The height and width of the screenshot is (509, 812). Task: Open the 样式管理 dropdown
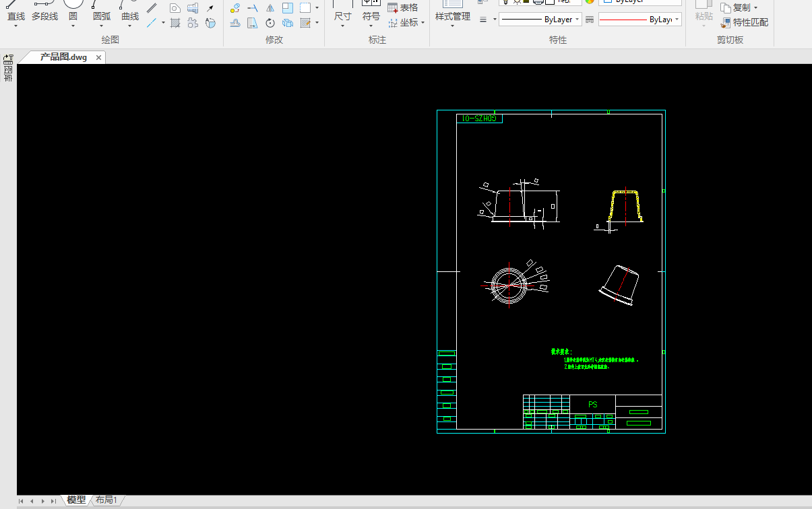[452, 26]
